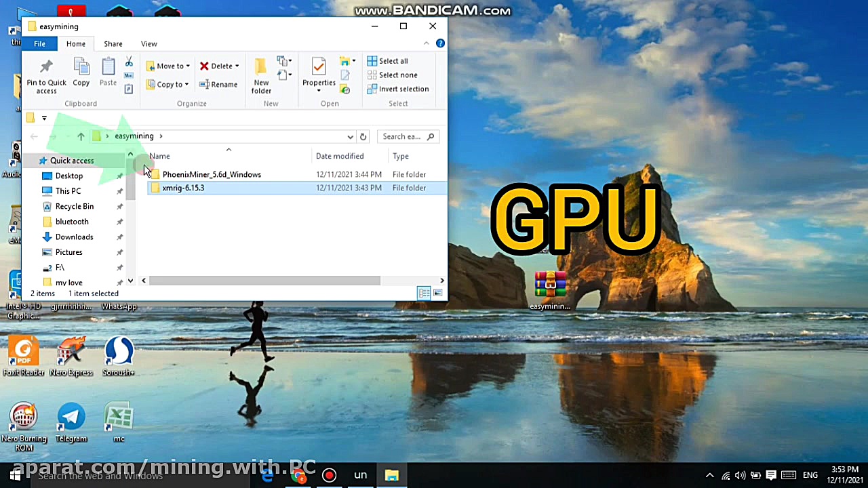
Task: Click the Bandicam record icon in taskbar
Action: coord(329,475)
